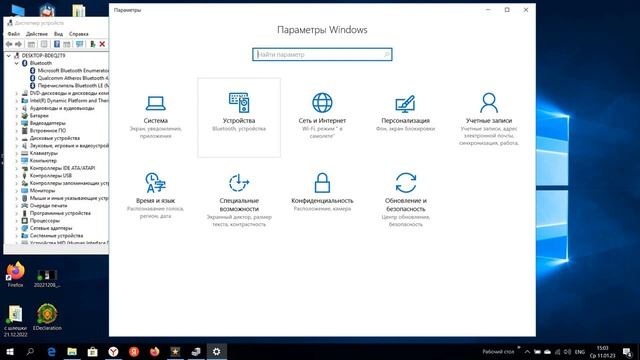Click the scan hardware monitor icon in Device Manager
This screenshot has width=640, height=360.
click(80, 44)
